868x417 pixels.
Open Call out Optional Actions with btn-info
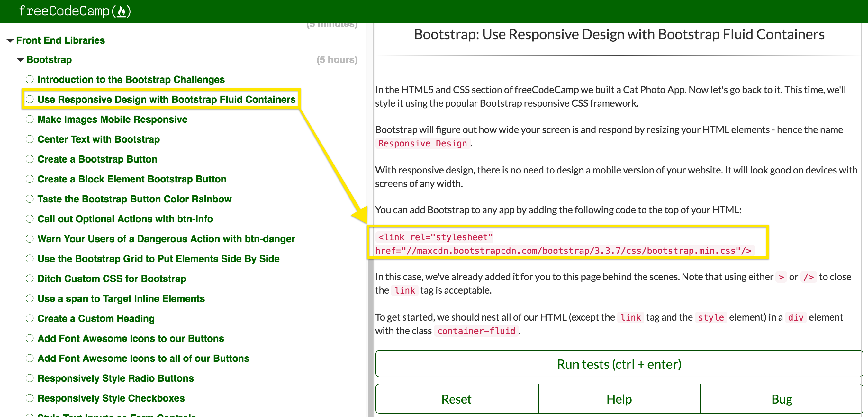pyautogui.click(x=125, y=219)
